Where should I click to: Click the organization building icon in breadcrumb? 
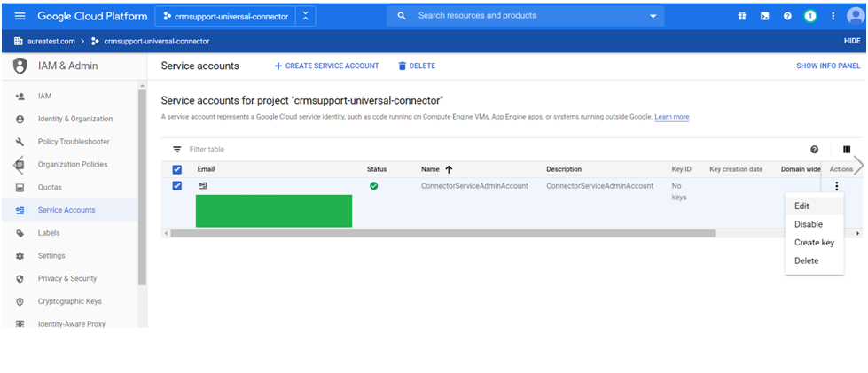(x=18, y=41)
